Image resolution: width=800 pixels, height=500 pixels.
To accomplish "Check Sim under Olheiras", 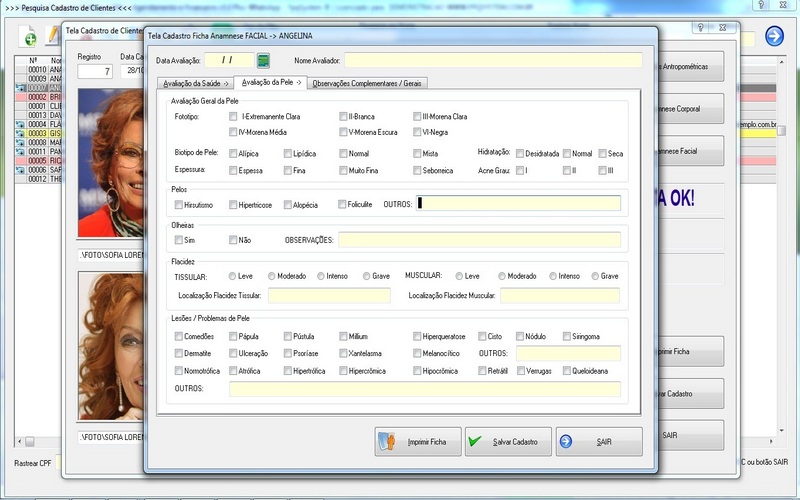I will 179,240.
